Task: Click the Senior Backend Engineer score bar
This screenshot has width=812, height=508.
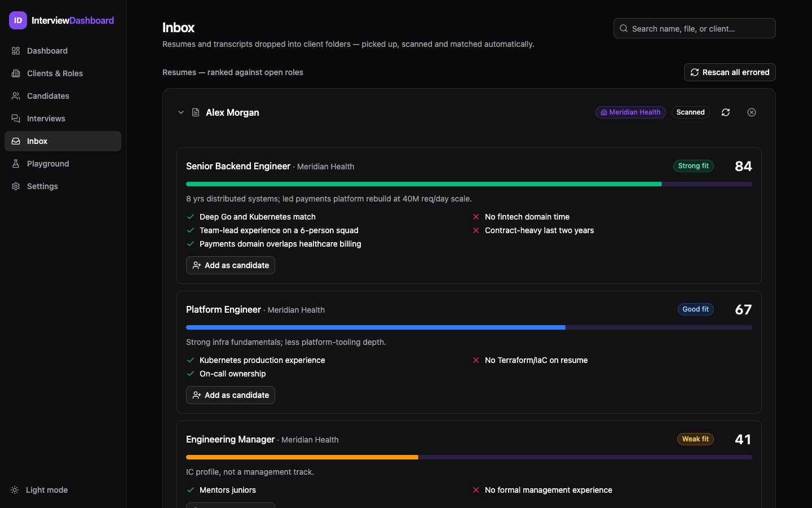Action: tap(469, 184)
